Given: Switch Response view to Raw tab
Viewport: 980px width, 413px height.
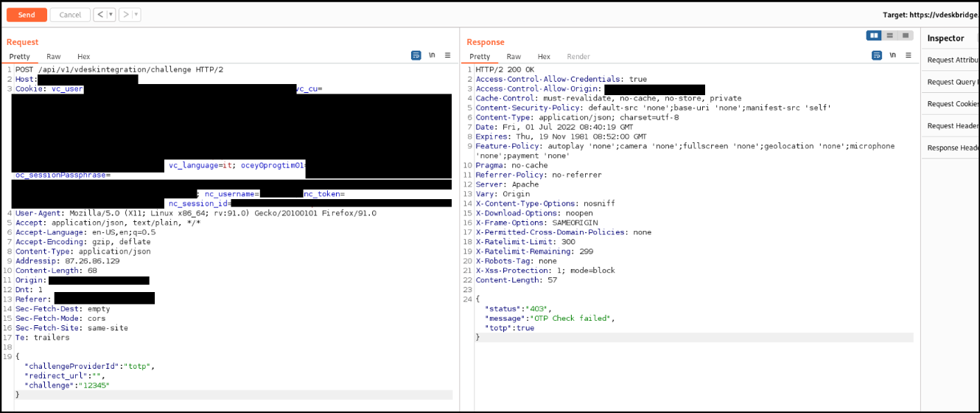Looking at the screenshot, I should click(514, 57).
